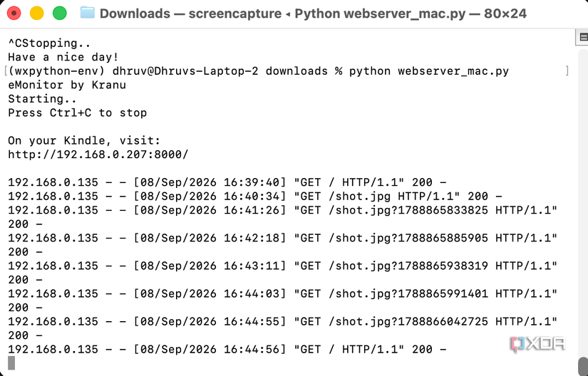Screen dimensions: 588x376
Task: Click the http://192.168.0.207:8000/ URL
Action: tap(98, 155)
